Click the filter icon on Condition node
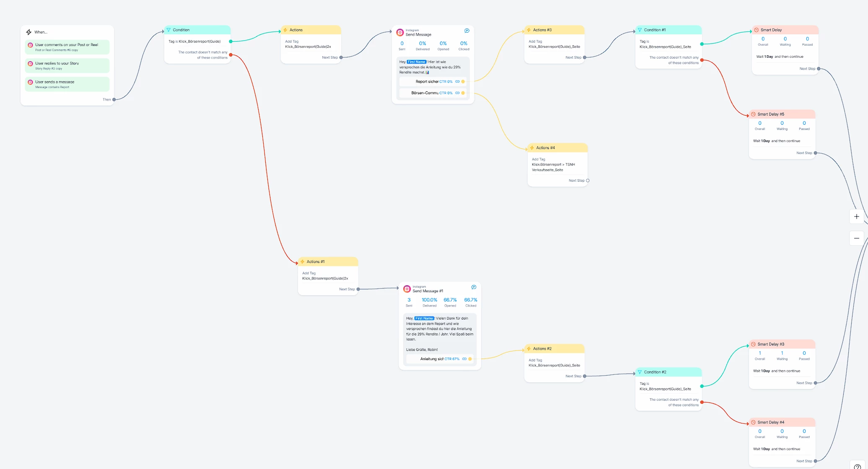The height and width of the screenshot is (469, 868). (168, 30)
